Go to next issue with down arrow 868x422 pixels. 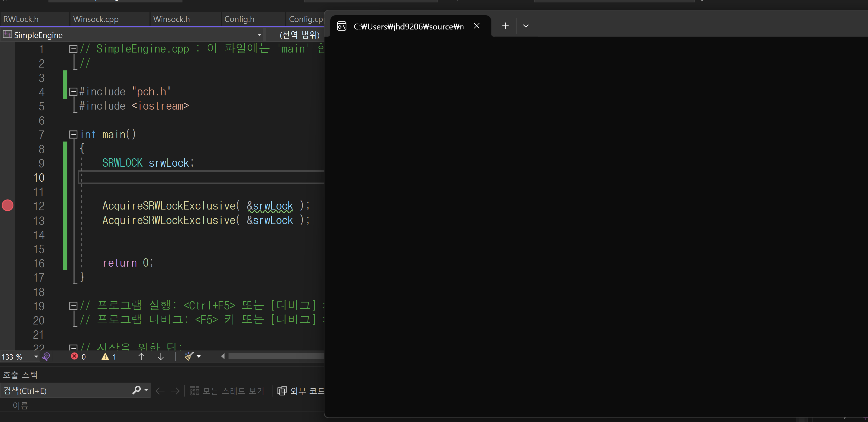click(161, 357)
